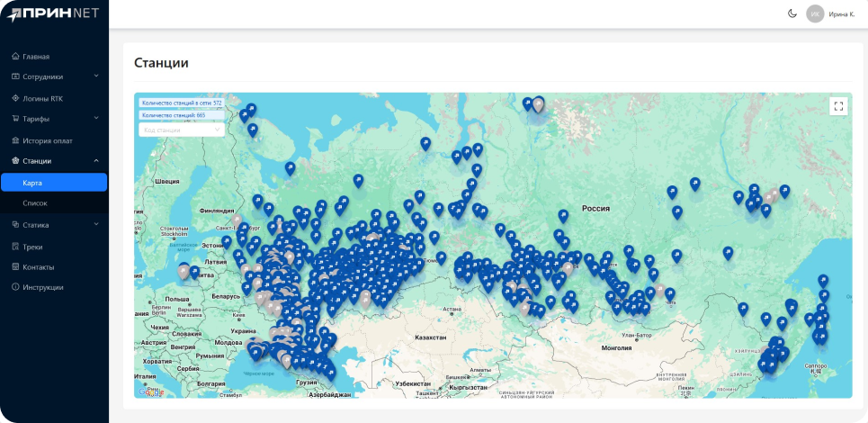Image resolution: width=868 pixels, height=423 pixels.
Task: Open the Контакты sidebar icon
Action: (15, 267)
